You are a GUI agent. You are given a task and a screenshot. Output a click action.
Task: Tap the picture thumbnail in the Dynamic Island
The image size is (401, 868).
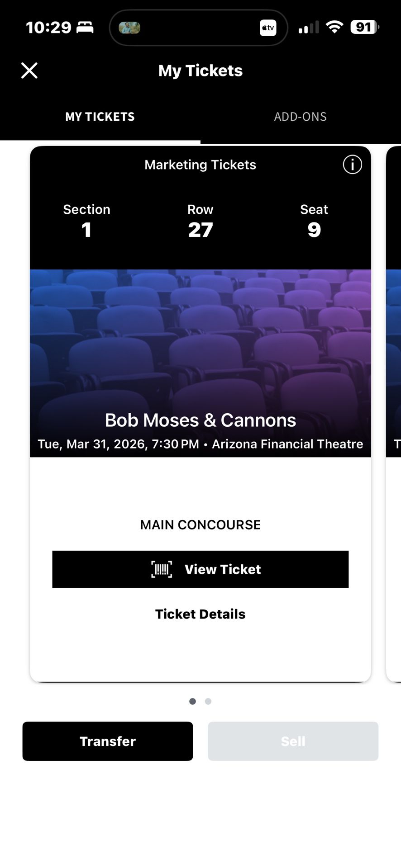(x=130, y=27)
